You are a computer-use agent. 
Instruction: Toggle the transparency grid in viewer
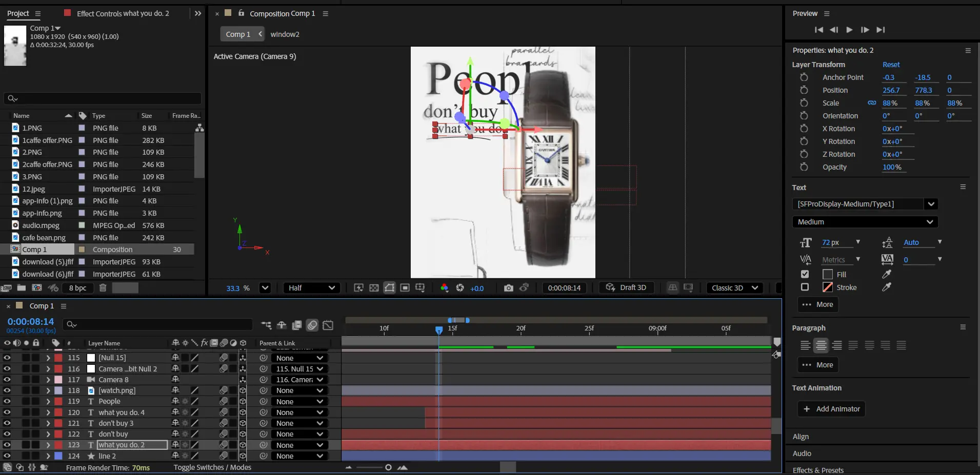click(374, 288)
